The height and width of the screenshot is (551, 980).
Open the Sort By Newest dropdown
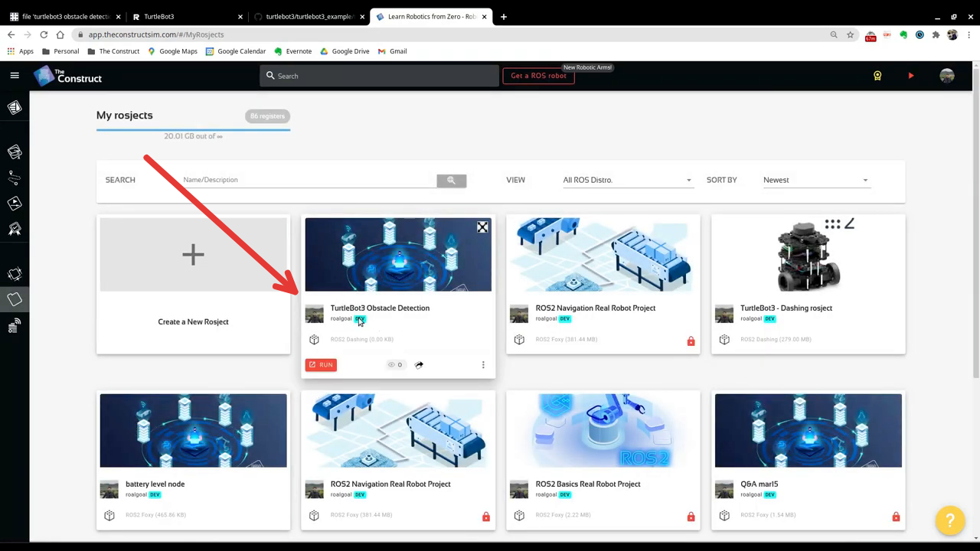[x=816, y=180]
